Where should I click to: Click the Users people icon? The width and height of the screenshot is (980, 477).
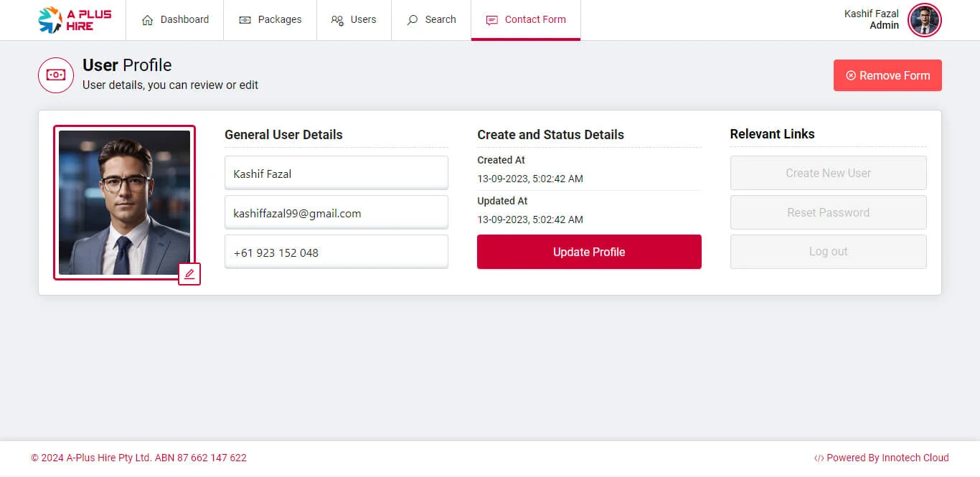pyautogui.click(x=337, y=20)
